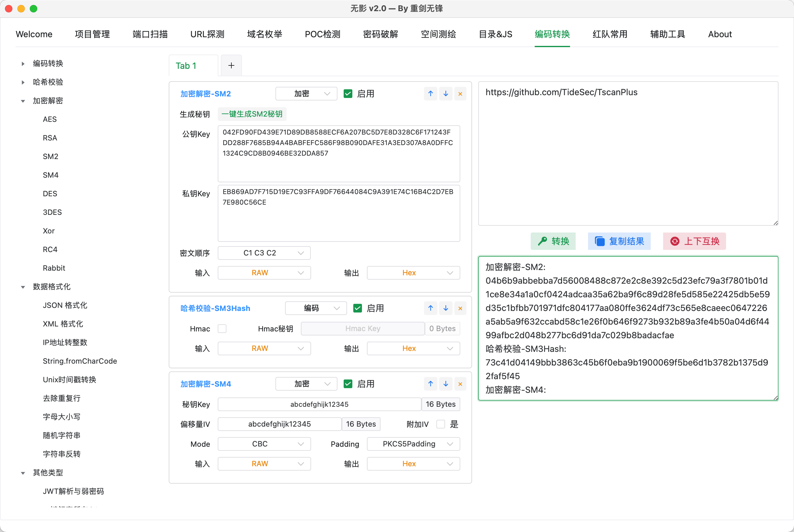Switch to 红队常用 tab

click(x=610, y=34)
